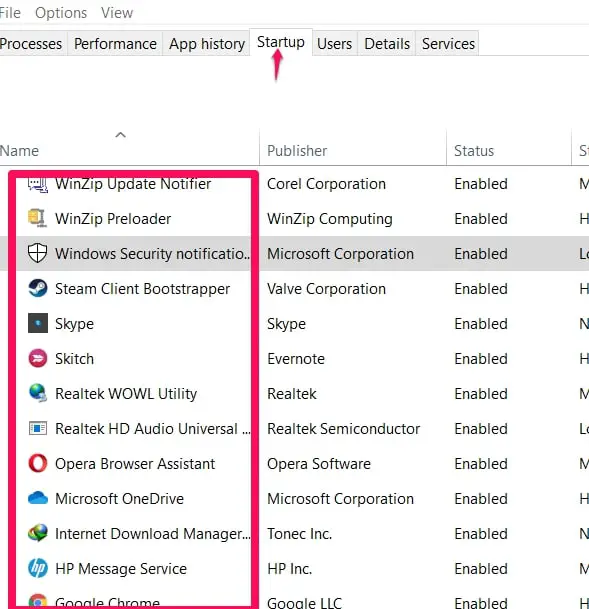Click Microsoft Corporation publisher for Windows Security

click(x=340, y=254)
